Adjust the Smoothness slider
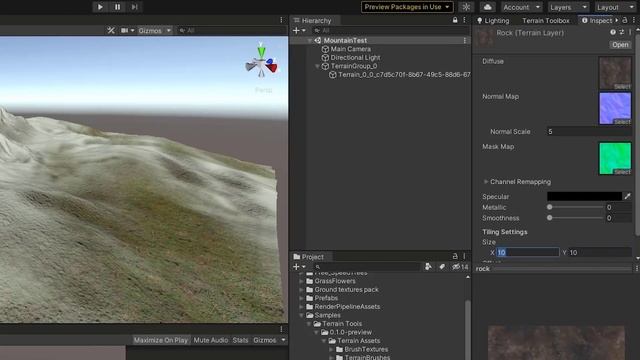This screenshot has height=360, width=640. [575, 218]
